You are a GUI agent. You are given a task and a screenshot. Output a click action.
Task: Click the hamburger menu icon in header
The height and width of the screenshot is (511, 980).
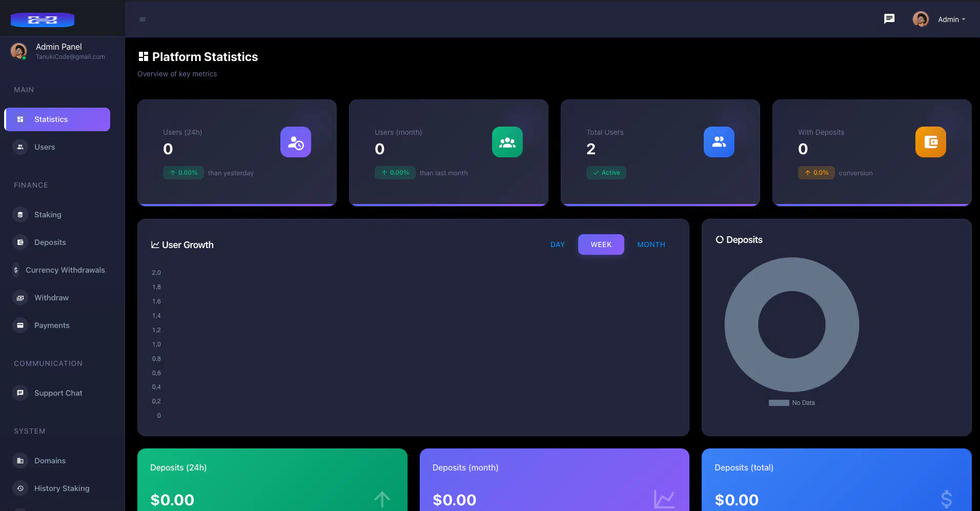[x=142, y=19]
